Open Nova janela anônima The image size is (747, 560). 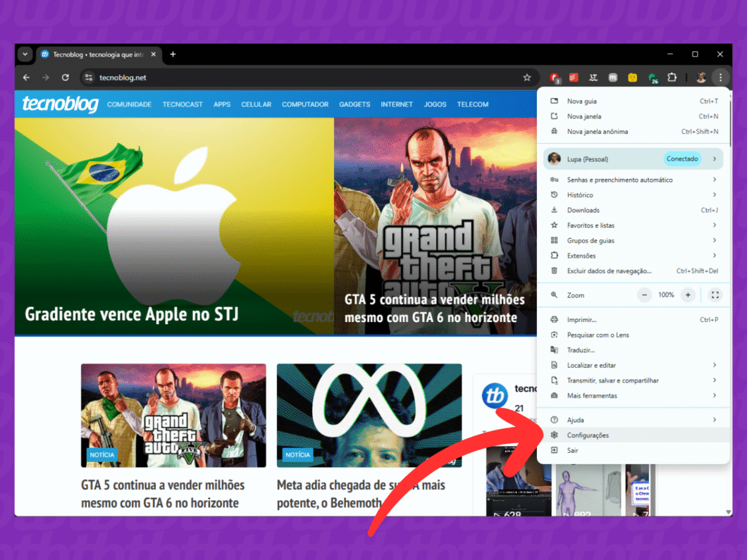[x=634, y=132]
